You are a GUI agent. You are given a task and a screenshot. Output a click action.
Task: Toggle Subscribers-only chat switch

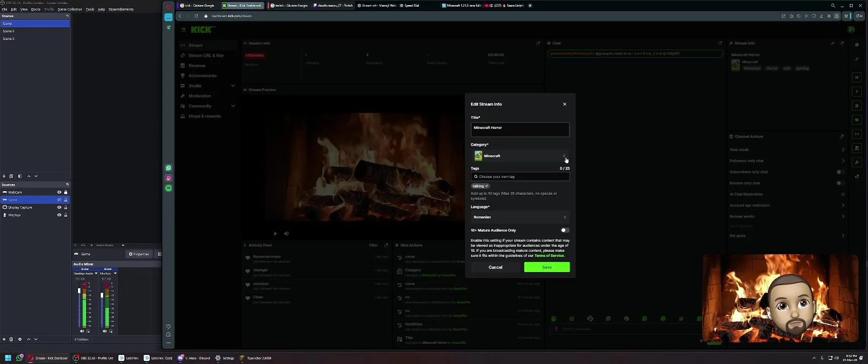[840, 172]
